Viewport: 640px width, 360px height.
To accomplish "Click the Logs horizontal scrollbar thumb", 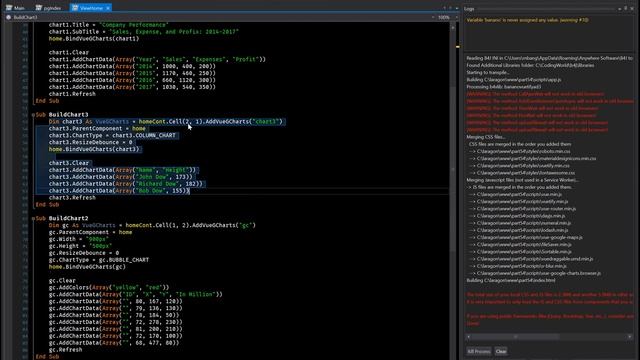I will pyautogui.click(x=516, y=337).
